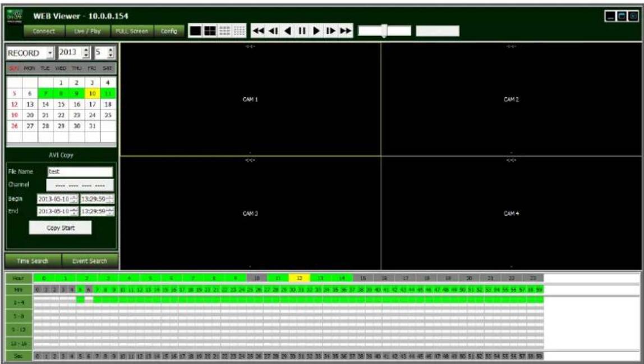Select minute 30 on the Min row
This screenshot has width=644, height=364.
292,290
